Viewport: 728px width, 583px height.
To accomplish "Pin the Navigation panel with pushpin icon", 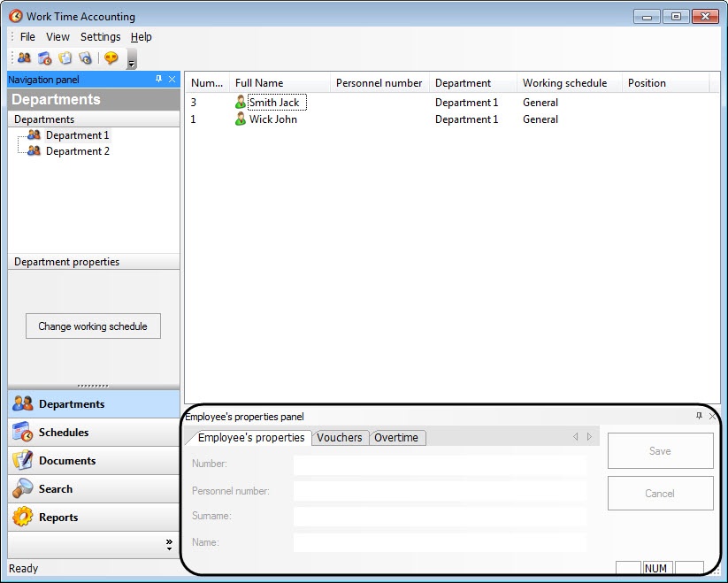I will 158,80.
